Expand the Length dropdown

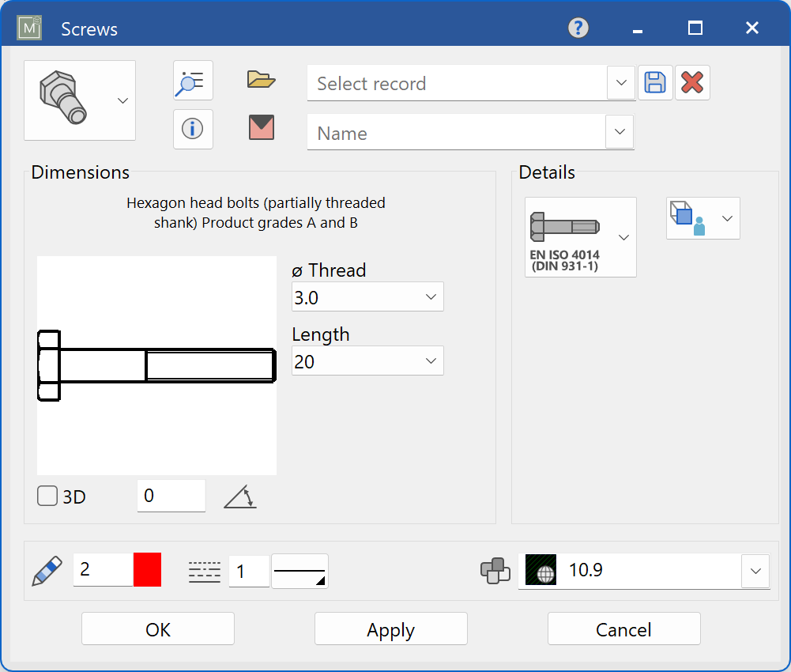[x=367, y=361]
